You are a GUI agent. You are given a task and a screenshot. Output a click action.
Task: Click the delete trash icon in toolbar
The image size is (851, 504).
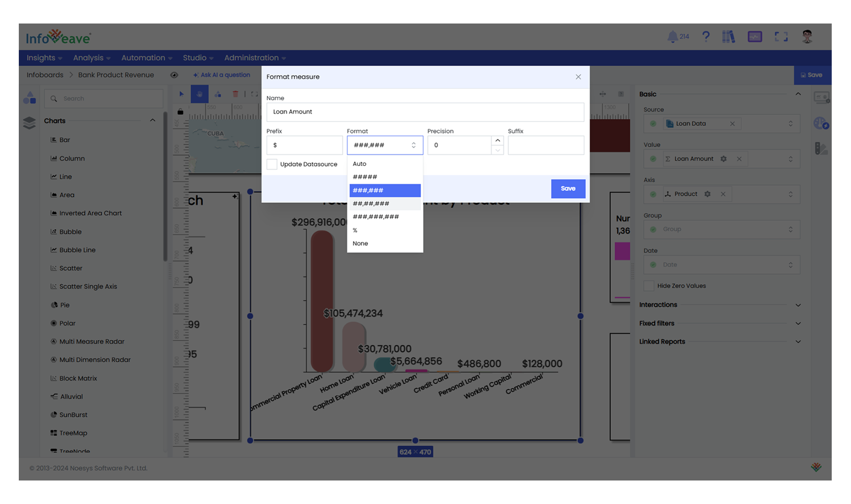[x=236, y=94]
